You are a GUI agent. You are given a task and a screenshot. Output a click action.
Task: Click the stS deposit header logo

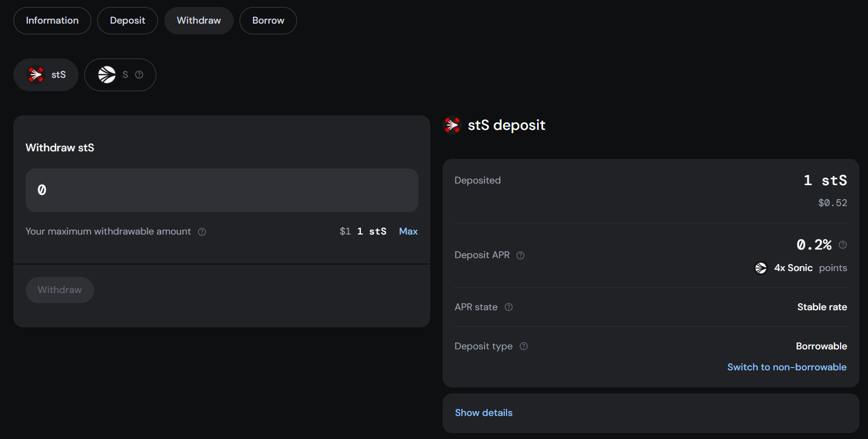[x=452, y=125]
